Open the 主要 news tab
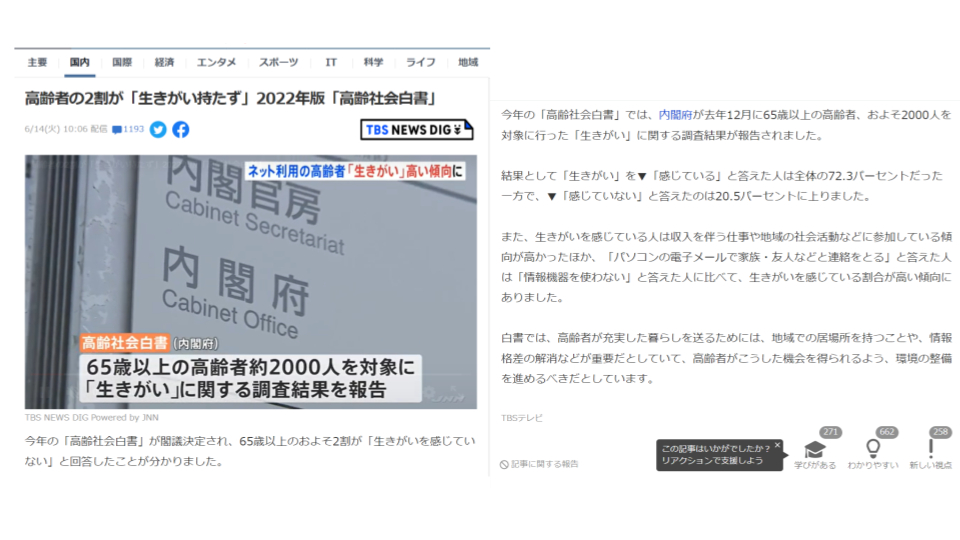Image resolution: width=960 pixels, height=540 pixels. coord(37,62)
